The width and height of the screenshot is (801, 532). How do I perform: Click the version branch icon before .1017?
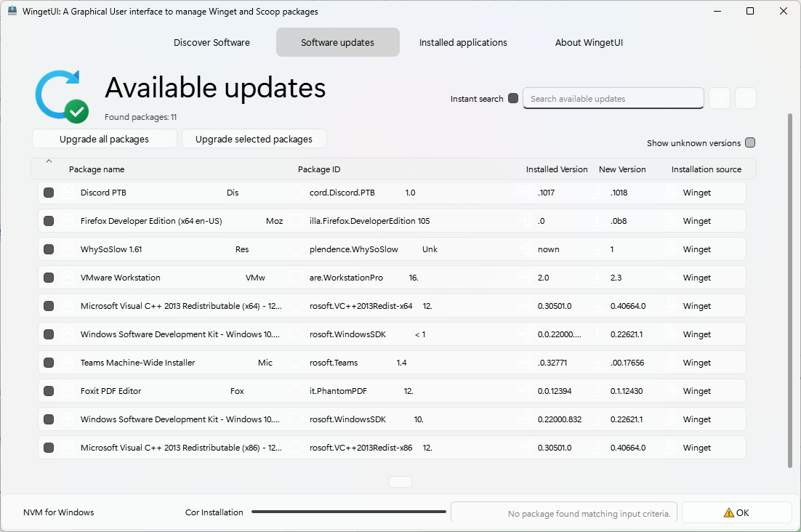tap(525, 193)
